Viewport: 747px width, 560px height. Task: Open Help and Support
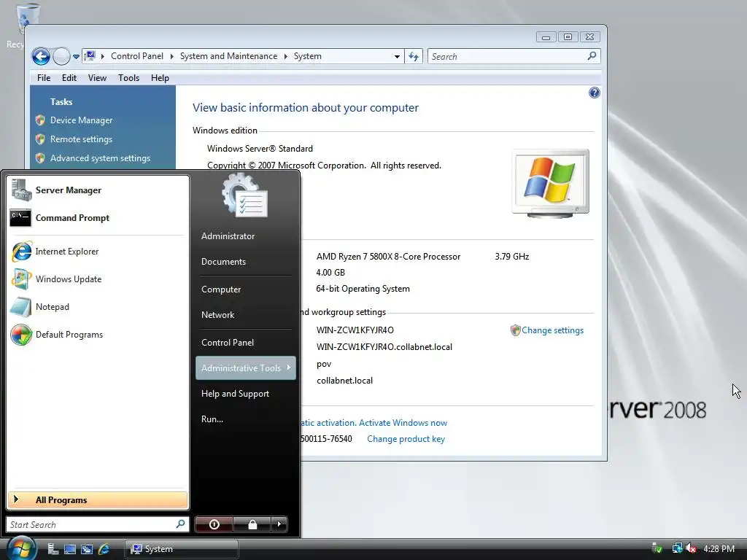[245, 394]
